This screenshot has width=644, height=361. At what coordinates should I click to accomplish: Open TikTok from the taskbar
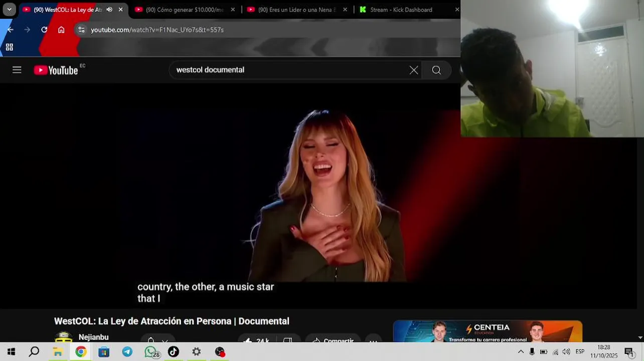point(174,352)
